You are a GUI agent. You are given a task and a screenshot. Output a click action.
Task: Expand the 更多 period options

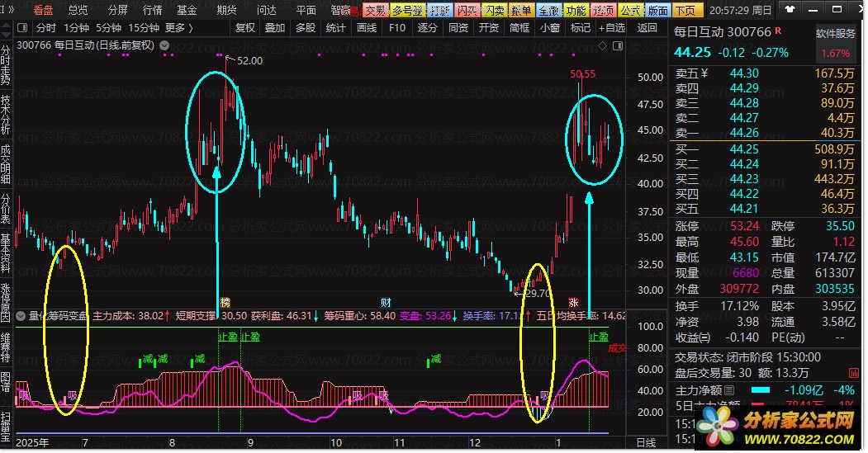(x=178, y=27)
